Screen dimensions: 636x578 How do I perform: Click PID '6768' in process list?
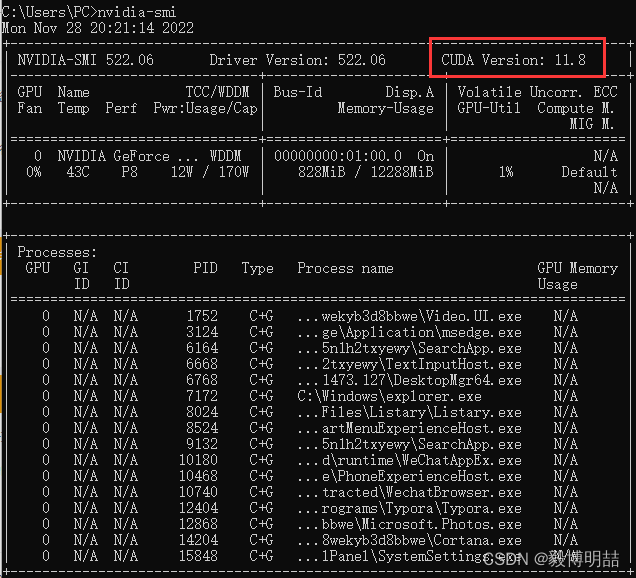[202, 380]
